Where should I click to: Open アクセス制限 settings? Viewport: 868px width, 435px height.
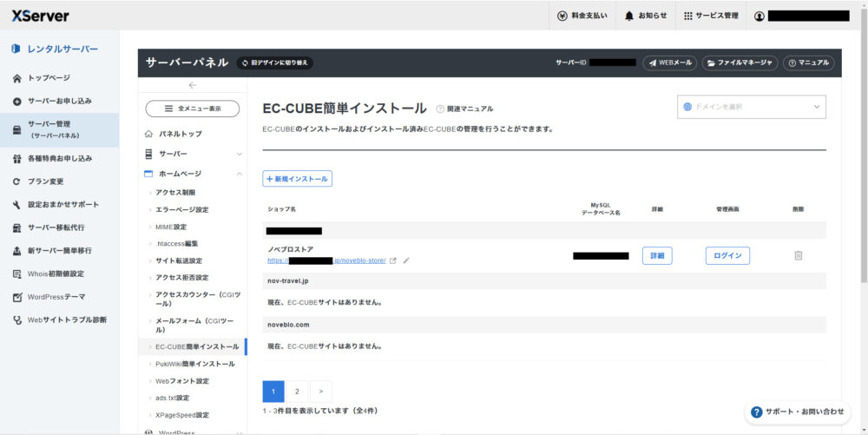pos(175,193)
